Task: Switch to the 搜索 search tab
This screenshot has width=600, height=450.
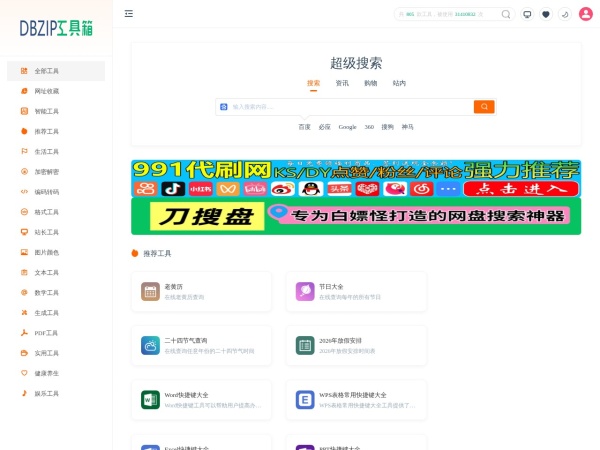Action: coord(313,83)
